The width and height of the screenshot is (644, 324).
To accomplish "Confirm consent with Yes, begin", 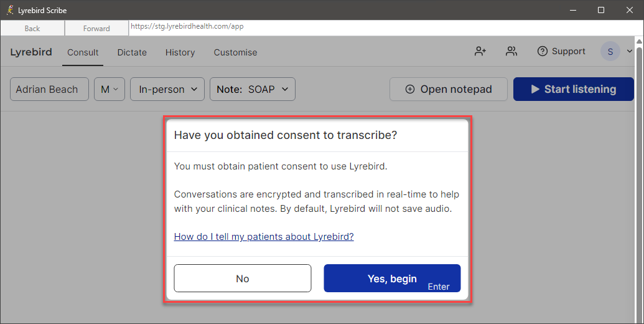I will click(392, 279).
